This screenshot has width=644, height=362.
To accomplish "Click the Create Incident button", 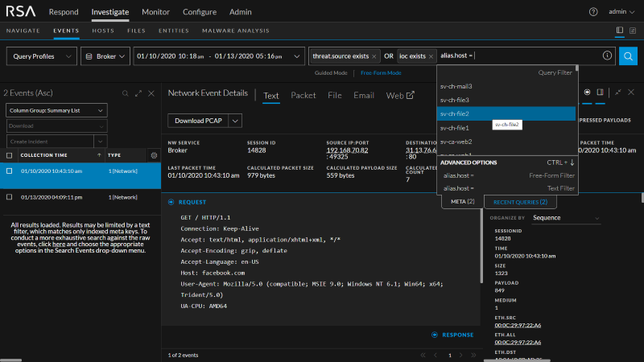I will tap(50, 142).
